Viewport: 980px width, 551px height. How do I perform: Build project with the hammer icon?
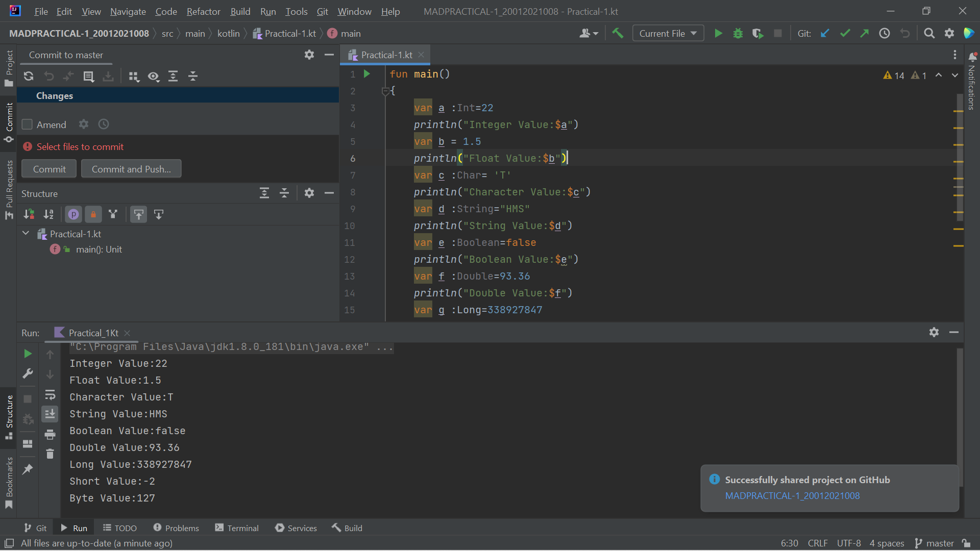pyautogui.click(x=618, y=34)
